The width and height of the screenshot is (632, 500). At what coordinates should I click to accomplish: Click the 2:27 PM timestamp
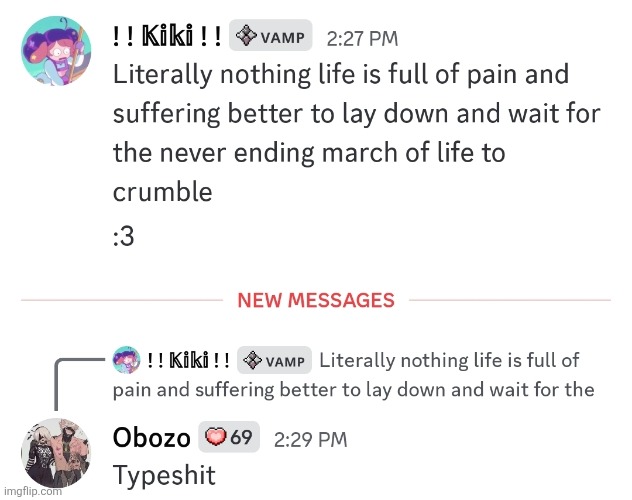coord(362,39)
